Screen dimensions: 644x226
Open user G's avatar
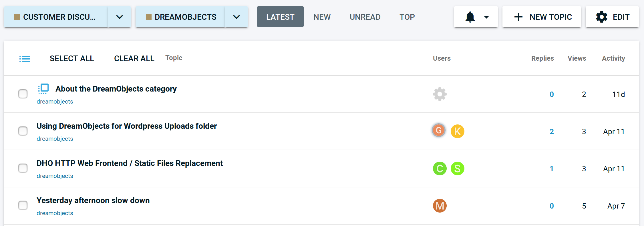[439, 131]
